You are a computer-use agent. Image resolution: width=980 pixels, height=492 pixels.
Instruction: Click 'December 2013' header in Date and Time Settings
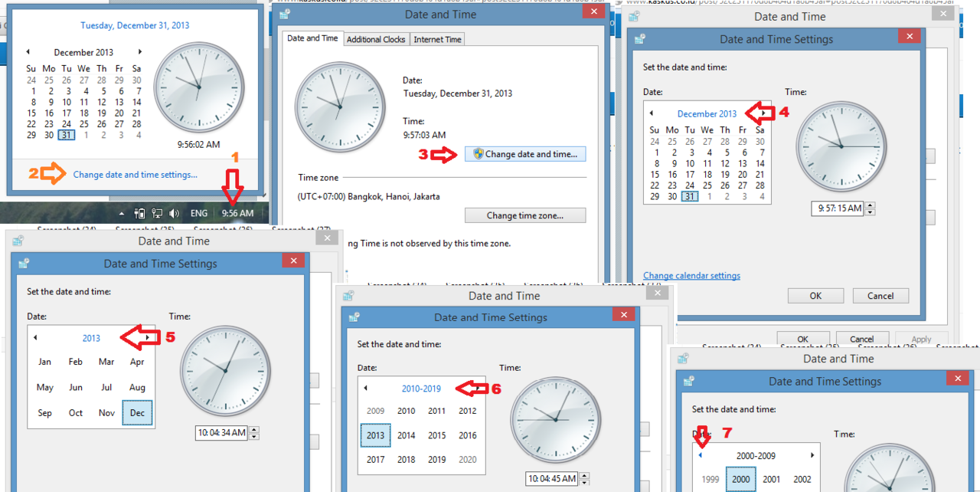click(707, 113)
